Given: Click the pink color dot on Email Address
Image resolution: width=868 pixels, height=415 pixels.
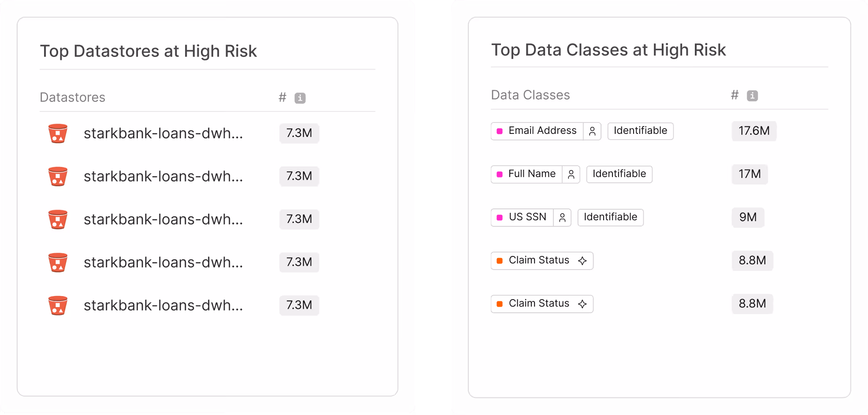Looking at the screenshot, I should pyautogui.click(x=500, y=131).
